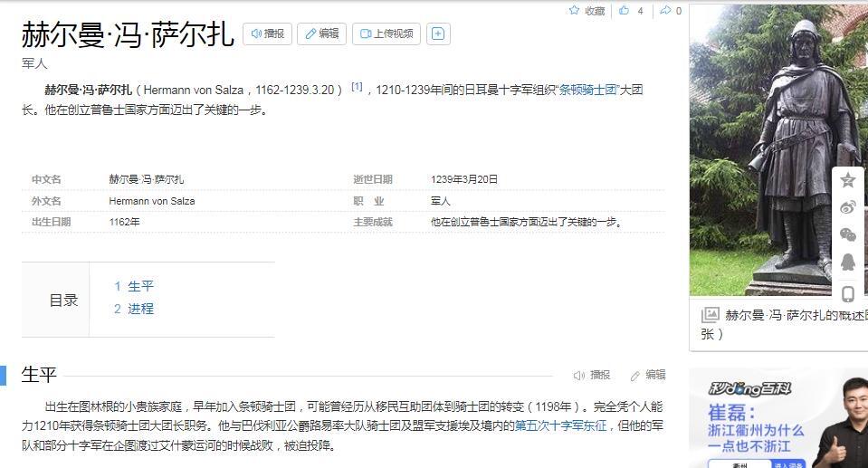Click the 1239年3月20日 death date value
The width and height of the screenshot is (868, 468).
464,179
